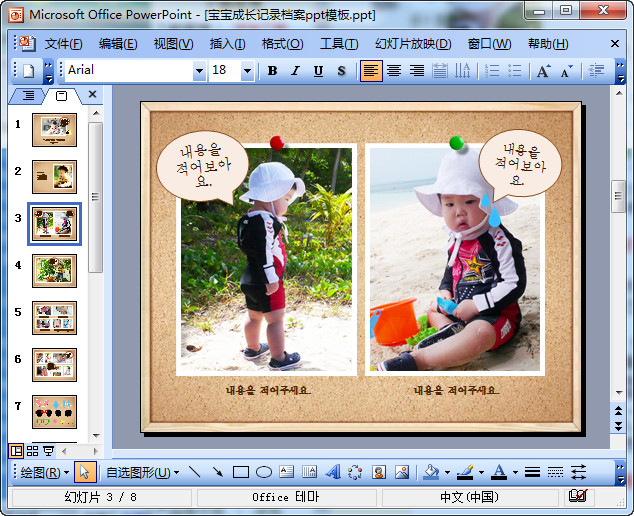
Task: Apply the font color
Action: [499, 472]
